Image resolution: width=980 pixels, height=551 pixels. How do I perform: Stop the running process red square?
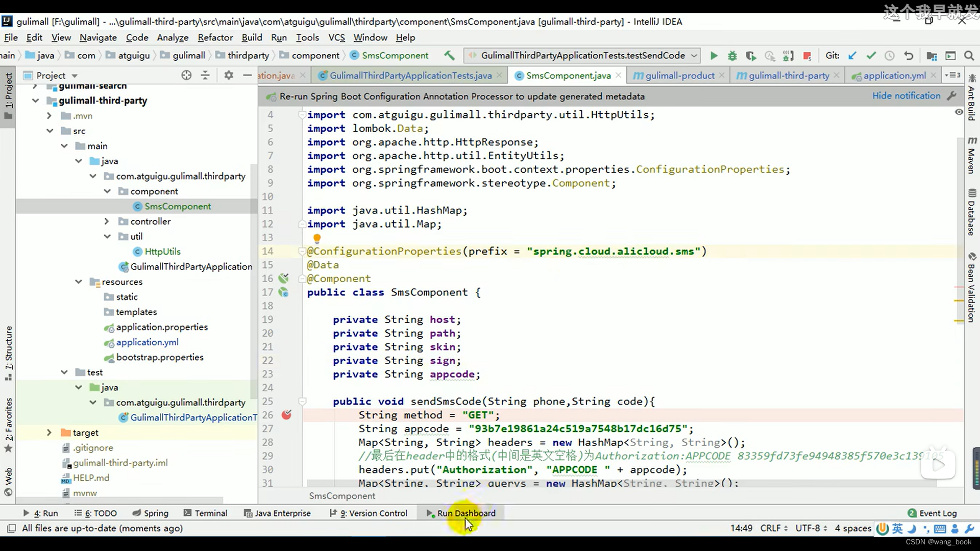pyautogui.click(x=807, y=56)
